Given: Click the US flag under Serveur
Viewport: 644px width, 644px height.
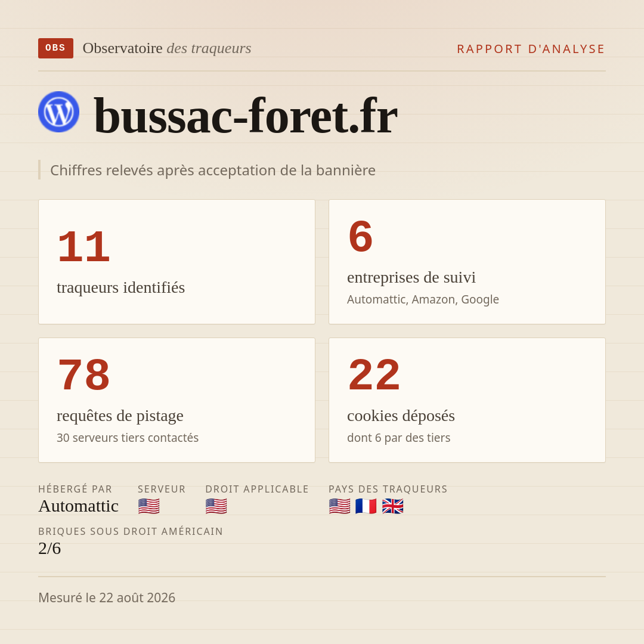Looking at the screenshot, I should click(148, 506).
